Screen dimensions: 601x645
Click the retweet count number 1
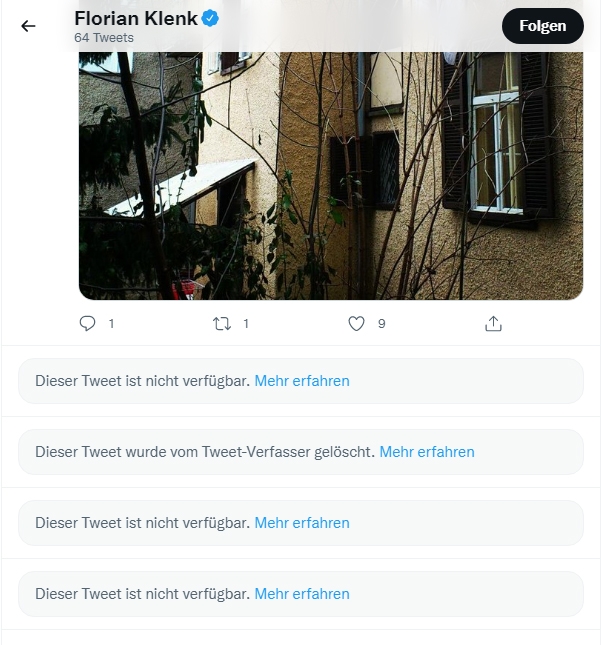246,324
